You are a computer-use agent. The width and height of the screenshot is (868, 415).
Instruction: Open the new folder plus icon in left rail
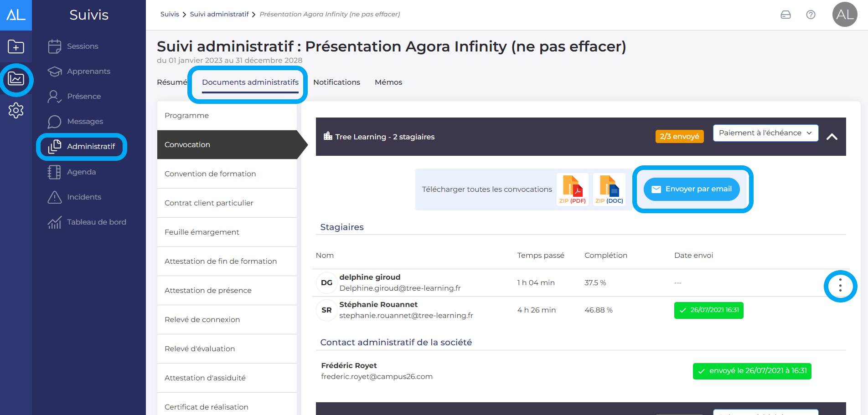(x=16, y=46)
